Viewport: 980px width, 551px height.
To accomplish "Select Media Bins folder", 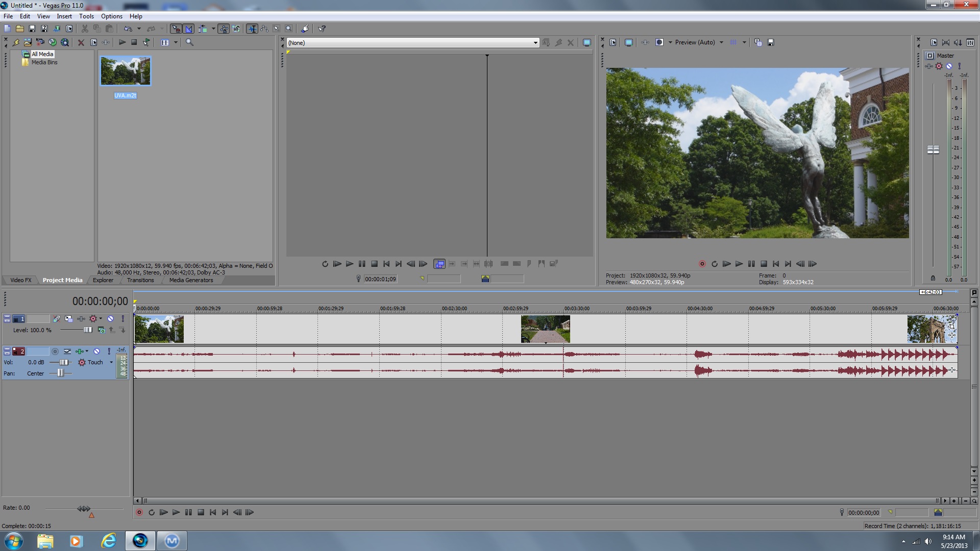I will click(44, 62).
